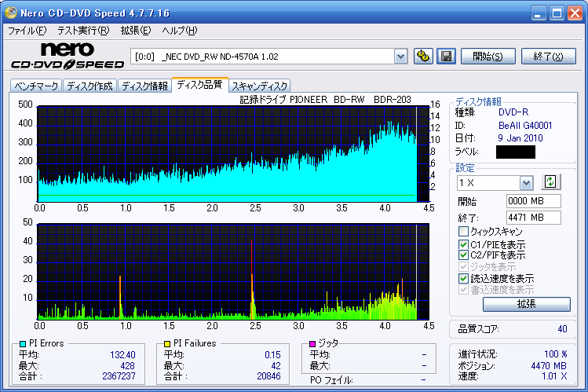The width and height of the screenshot is (588, 392).
Task: Click the green refresh speed icon
Action: coord(550,182)
